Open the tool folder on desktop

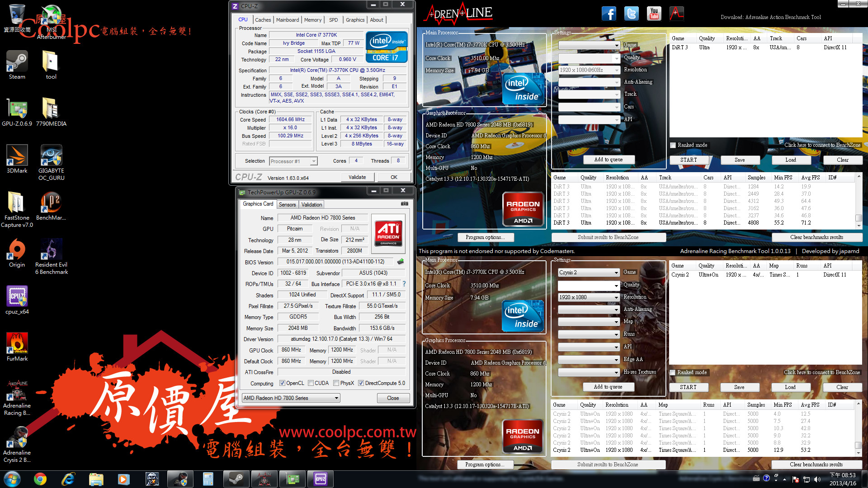tap(51, 64)
